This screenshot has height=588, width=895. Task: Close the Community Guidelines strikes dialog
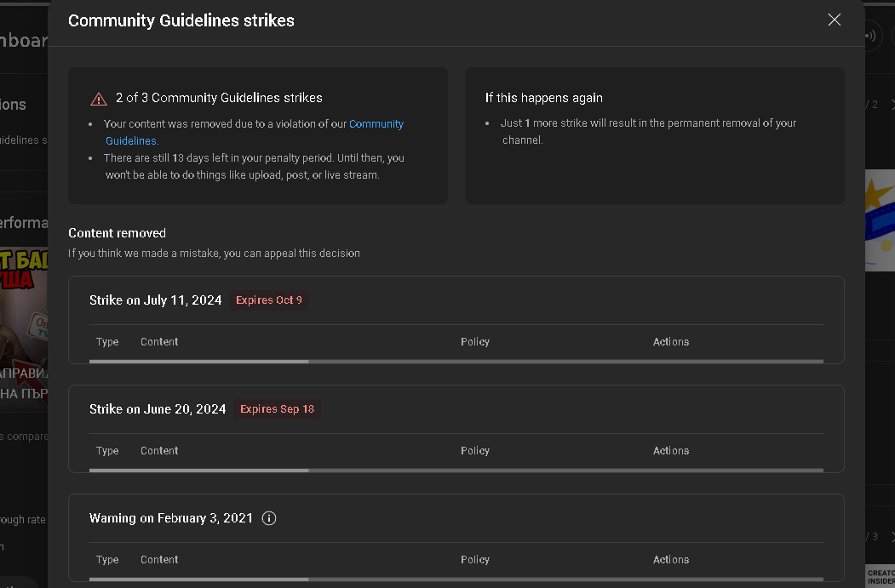(834, 20)
